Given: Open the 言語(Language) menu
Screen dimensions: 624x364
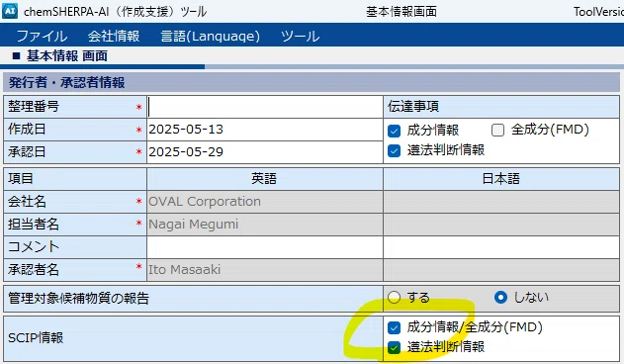Looking at the screenshot, I should point(210,37).
